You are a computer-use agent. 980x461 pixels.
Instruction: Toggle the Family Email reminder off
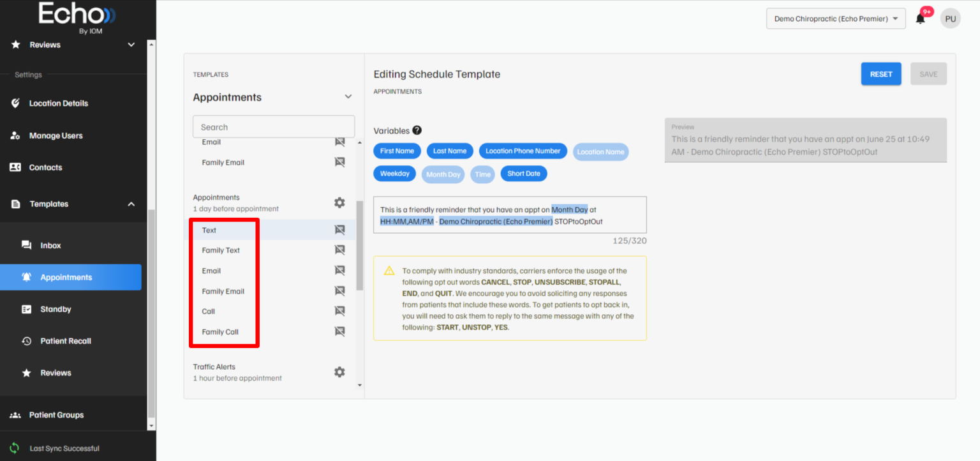tap(340, 291)
